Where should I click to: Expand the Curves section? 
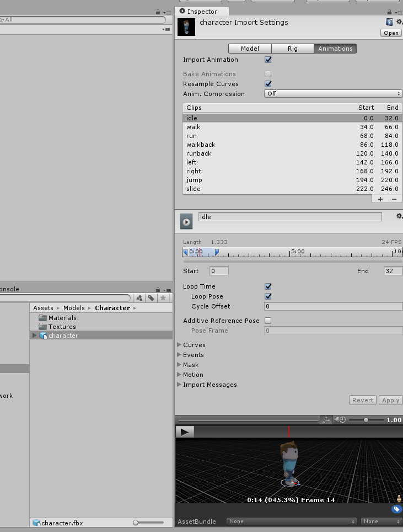click(179, 345)
